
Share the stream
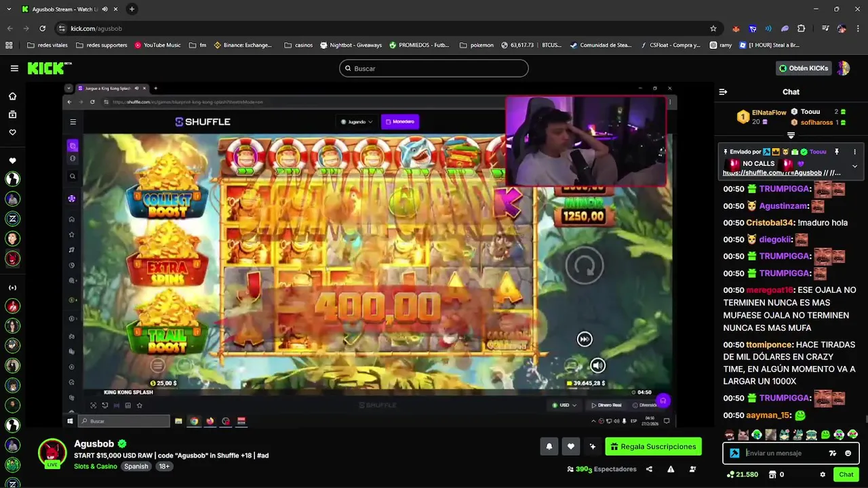coord(649,469)
